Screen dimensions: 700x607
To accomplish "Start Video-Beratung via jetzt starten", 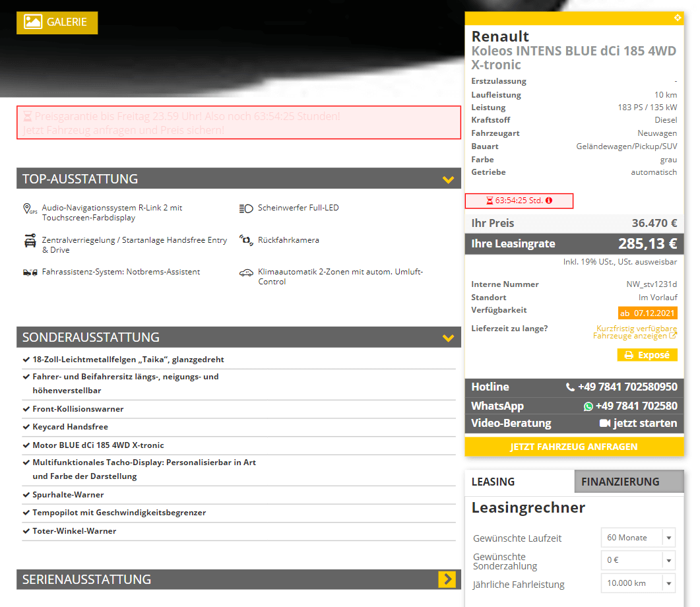I will 645,423.
